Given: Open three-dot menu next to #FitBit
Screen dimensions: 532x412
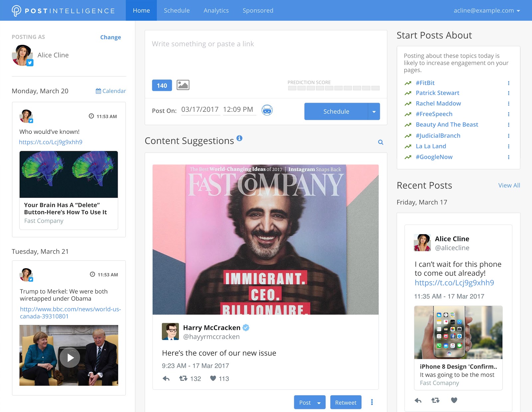Looking at the screenshot, I should [x=508, y=83].
